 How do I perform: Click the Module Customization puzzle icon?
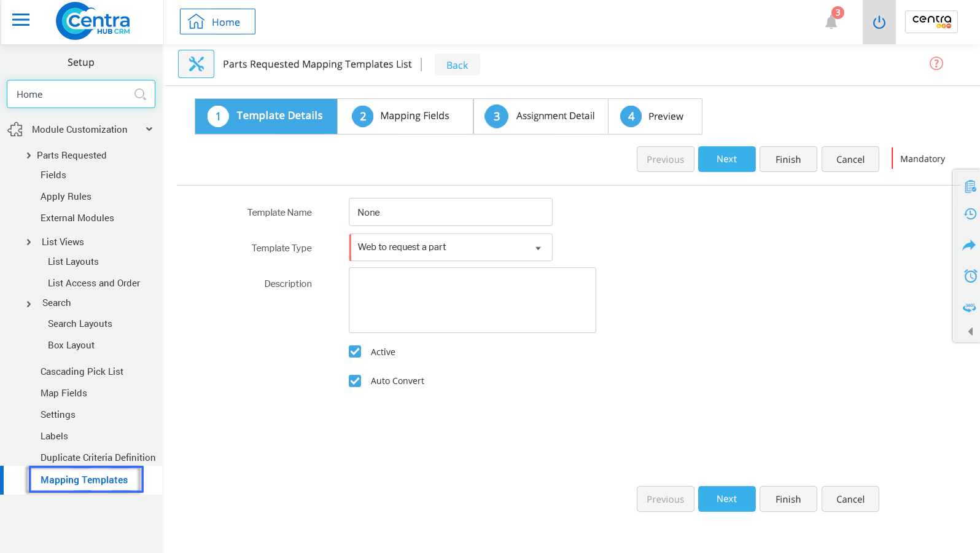[15, 130]
